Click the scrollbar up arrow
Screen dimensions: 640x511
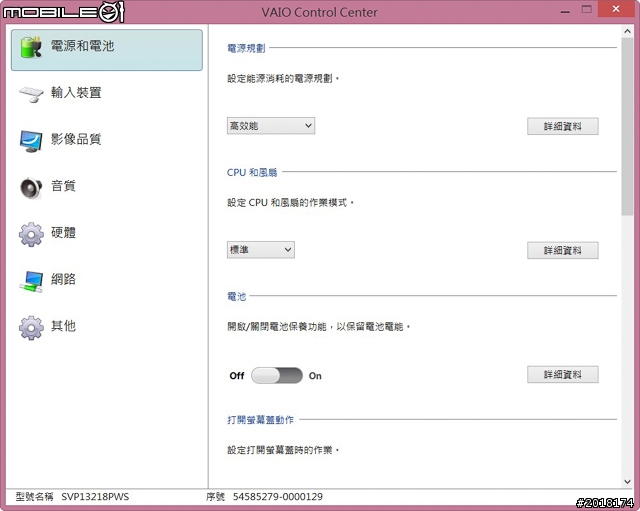pos(627,31)
